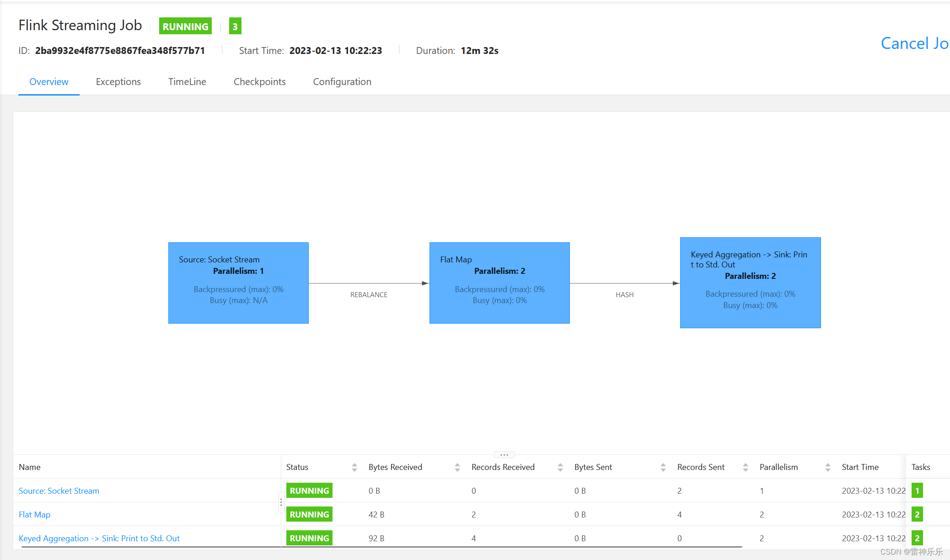Open the Exceptions tab
Screen dimensions: 950x560
click(x=118, y=82)
